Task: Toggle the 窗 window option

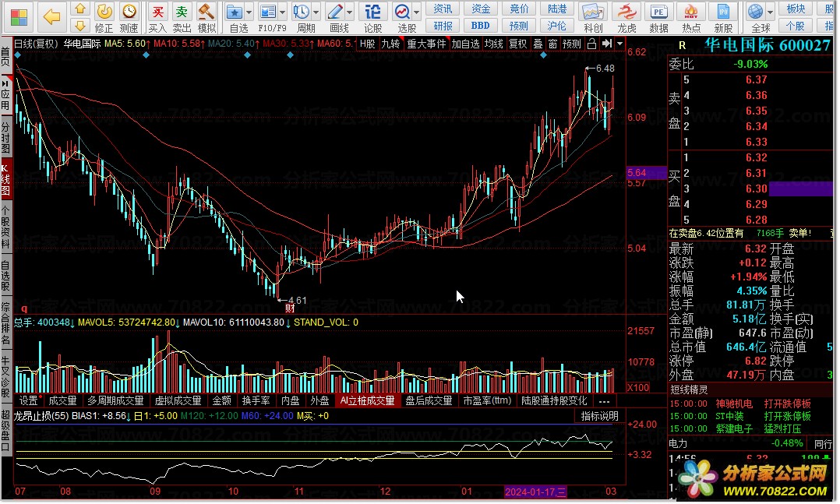Action: point(553,44)
